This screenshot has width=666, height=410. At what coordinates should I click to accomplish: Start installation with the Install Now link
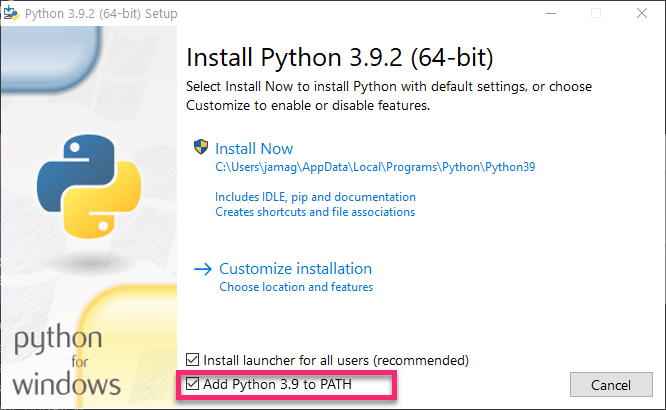[255, 149]
